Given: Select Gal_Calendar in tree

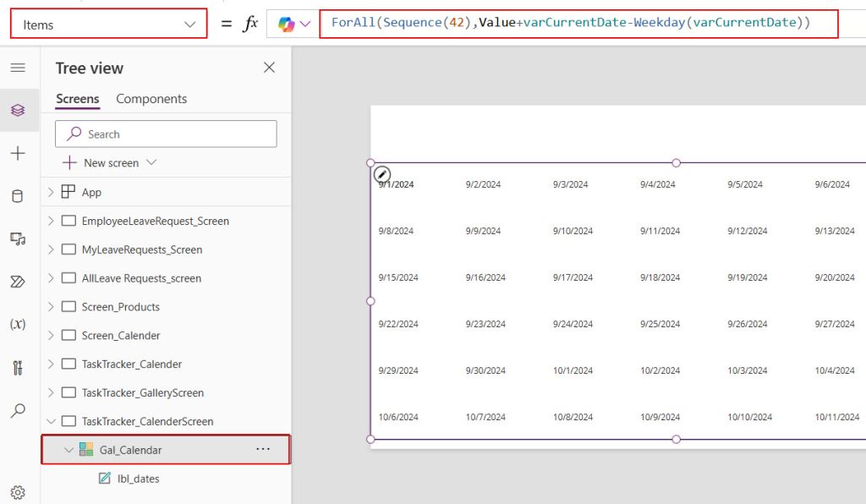Looking at the screenshot, I should coord(130,451).
